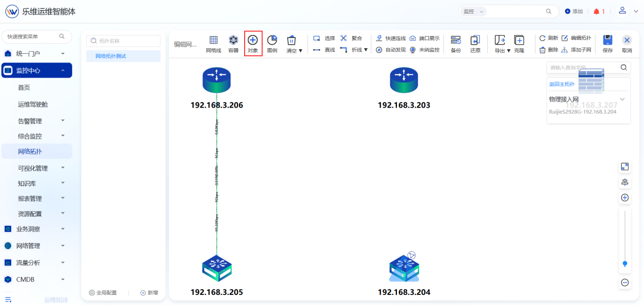
Task: Open the 首页 menu item
Action: click(x=24, y=87)
